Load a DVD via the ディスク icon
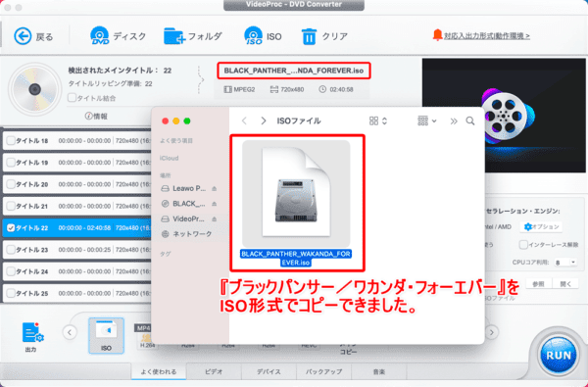The image size is (588, 387). coord(100,36)
